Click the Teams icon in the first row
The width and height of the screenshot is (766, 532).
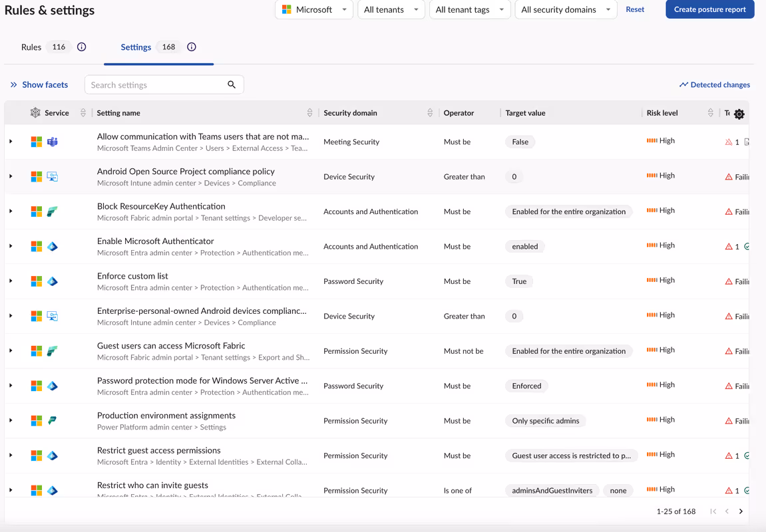coord(53,142)
